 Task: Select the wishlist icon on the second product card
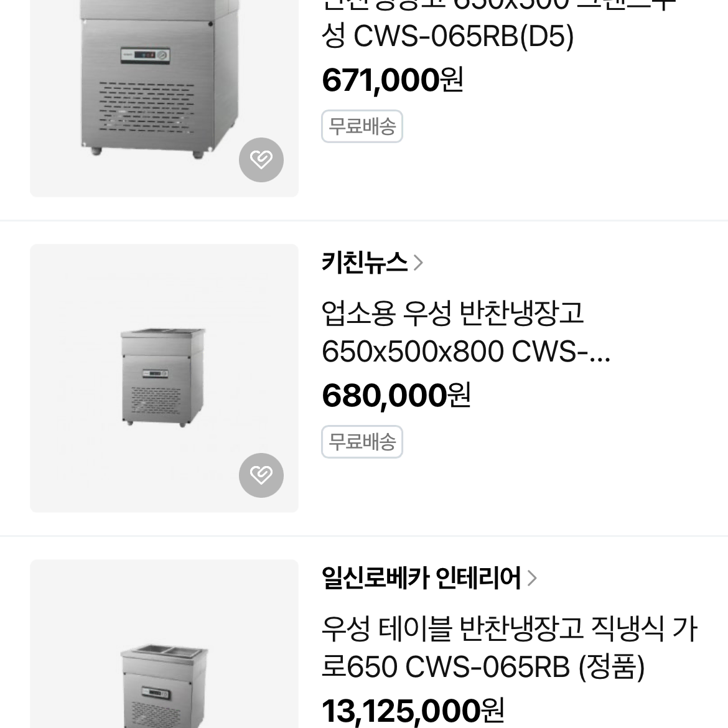pos(261,475)
